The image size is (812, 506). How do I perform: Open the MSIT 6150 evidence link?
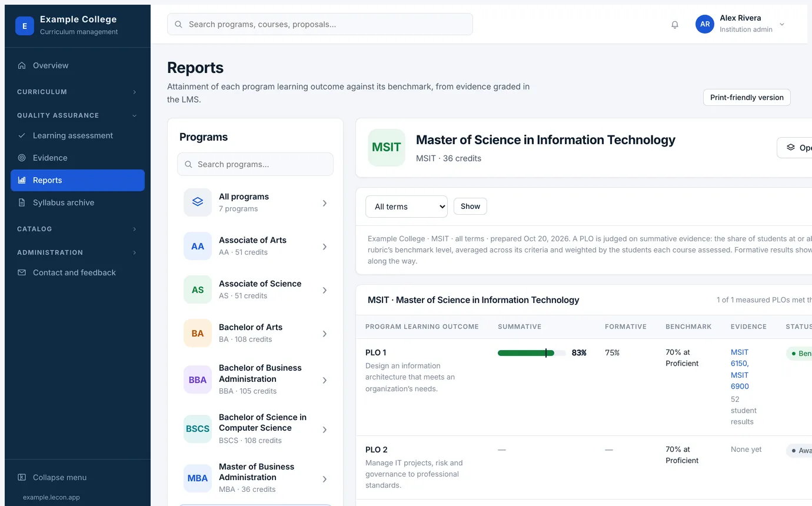(740, 358)
